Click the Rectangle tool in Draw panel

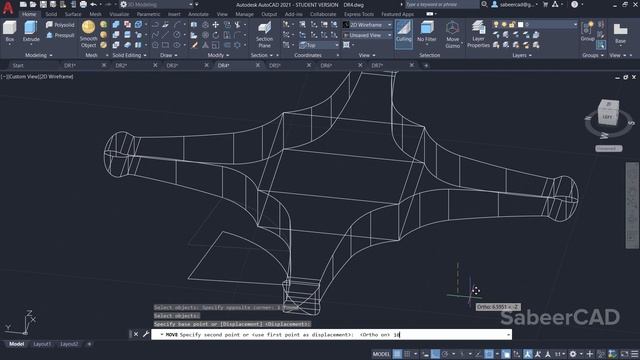click(x=165, y=45)
